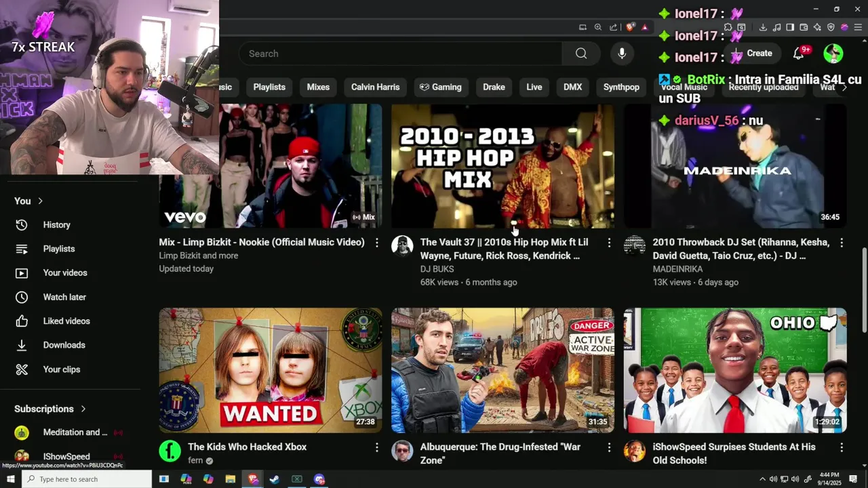Select the Drake filter chip

(x=494, y=87)
